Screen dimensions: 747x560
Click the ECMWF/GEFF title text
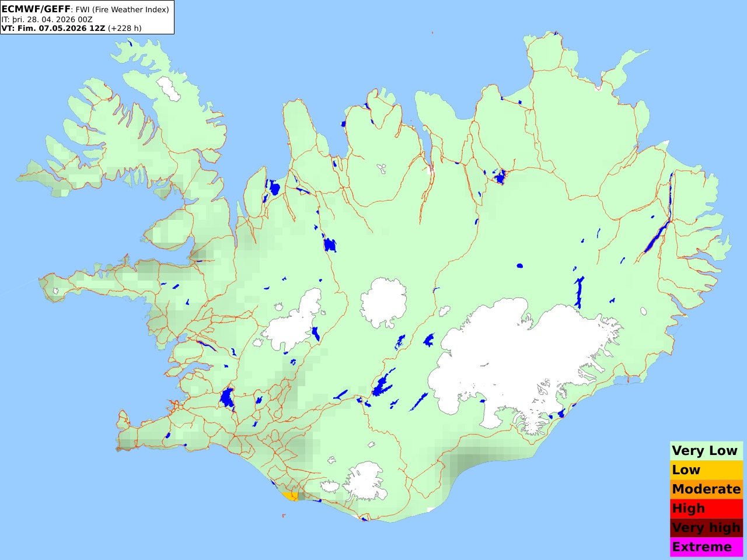coord(36,9)
